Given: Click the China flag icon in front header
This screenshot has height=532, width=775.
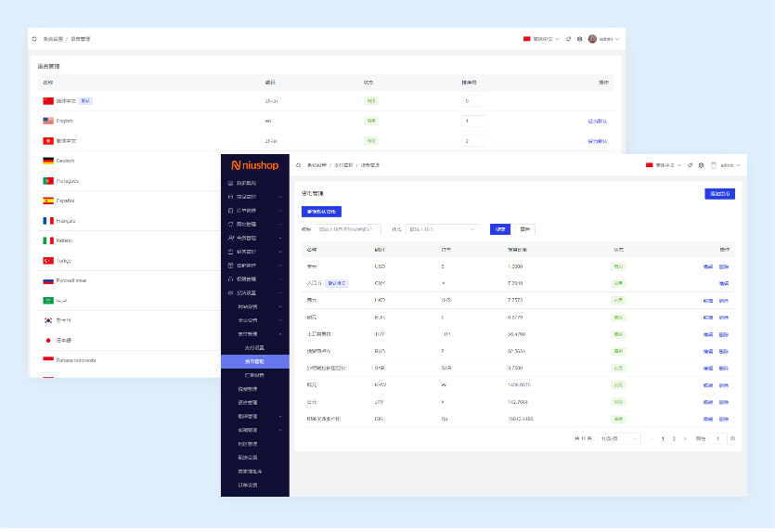Looking at the screenshot, I should coord(650,165).
